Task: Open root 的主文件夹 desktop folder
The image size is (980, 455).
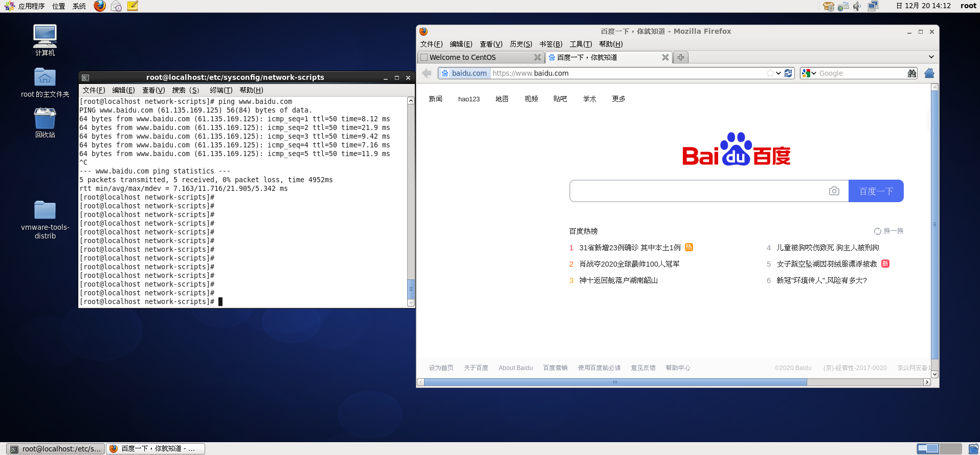Action: click(45, 82)
